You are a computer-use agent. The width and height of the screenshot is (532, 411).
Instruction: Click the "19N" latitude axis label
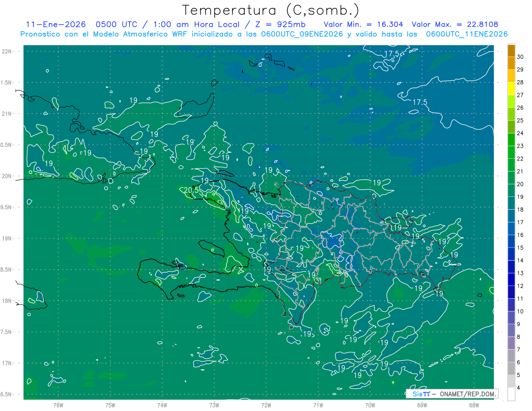point(8,238)
